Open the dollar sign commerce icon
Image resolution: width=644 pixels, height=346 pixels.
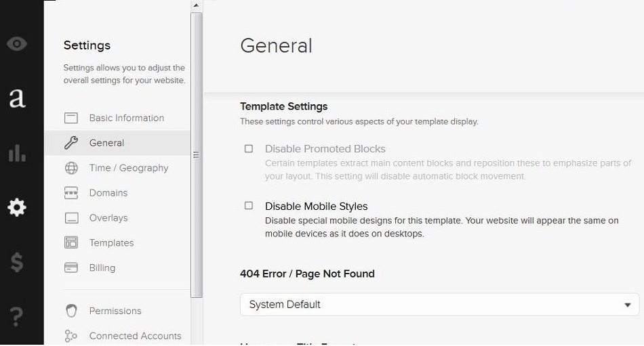point(17,262)
